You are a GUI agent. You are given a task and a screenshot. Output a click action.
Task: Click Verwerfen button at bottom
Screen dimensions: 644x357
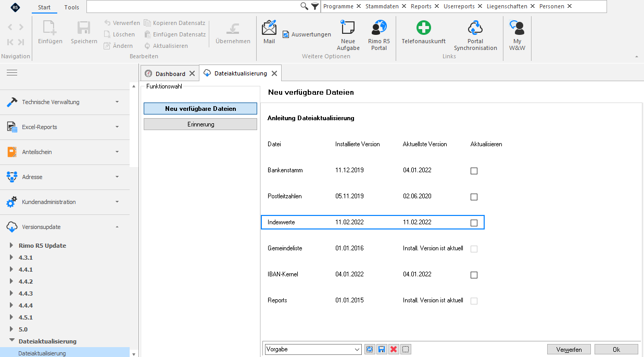pos(569,349)
